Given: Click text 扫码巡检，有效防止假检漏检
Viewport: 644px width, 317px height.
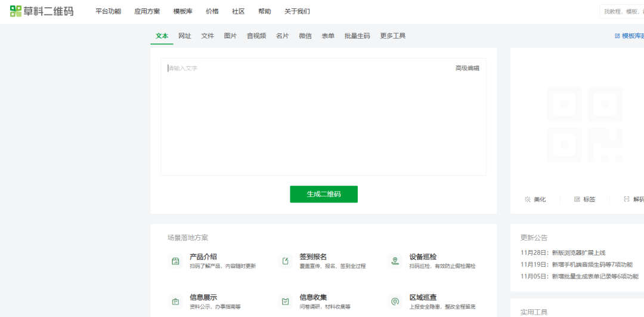Looking at the screenshot, I should (x=442, y=266).
